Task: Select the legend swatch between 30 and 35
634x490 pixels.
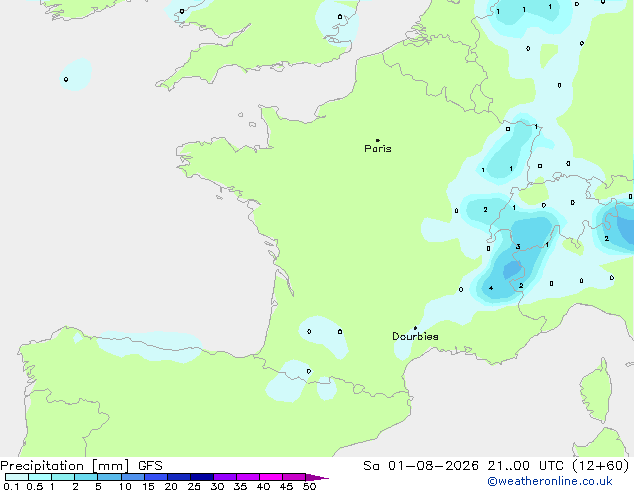Action: point(224,477)
